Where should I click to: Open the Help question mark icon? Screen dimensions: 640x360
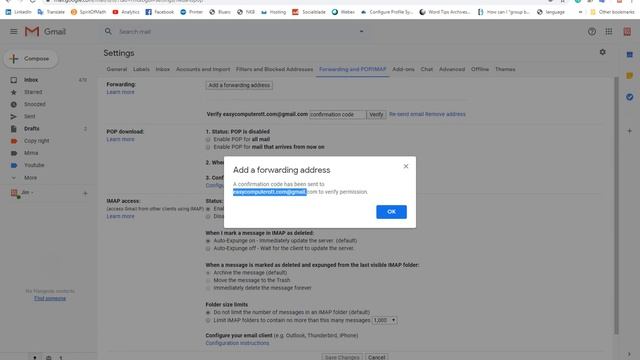[x=591, y=32]
